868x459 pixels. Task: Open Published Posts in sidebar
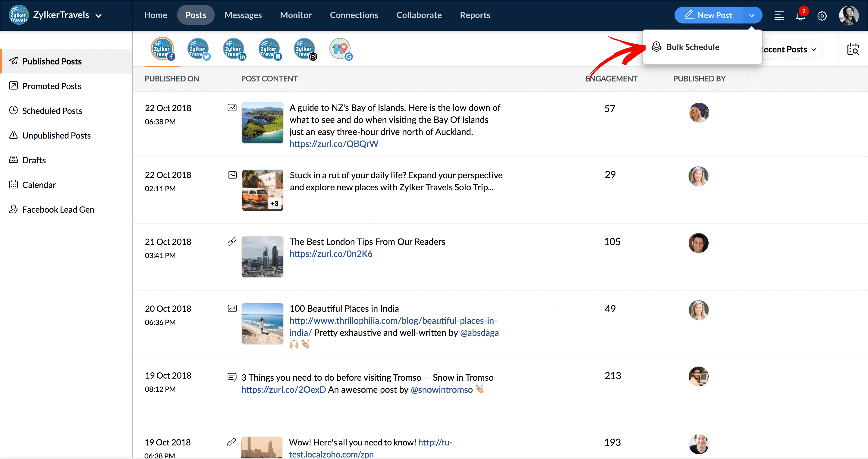pos(66,61)
